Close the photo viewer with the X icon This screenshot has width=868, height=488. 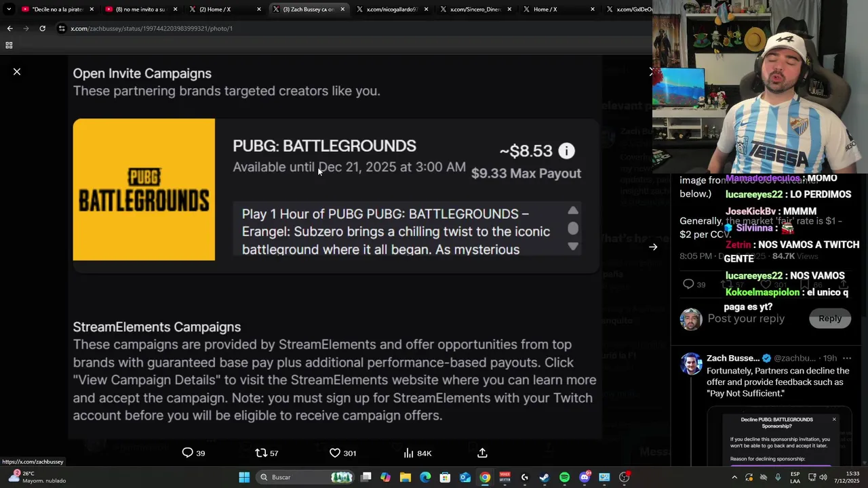click(17, 71)
